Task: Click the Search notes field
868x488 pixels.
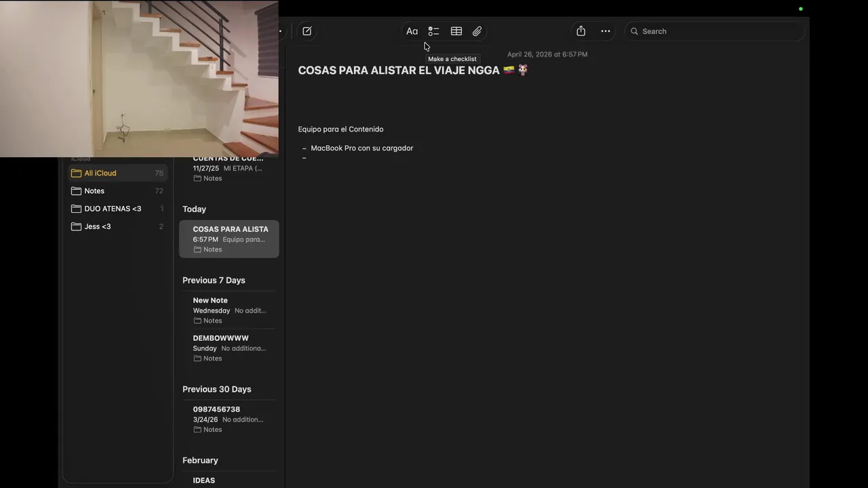Action: point(715,31)
